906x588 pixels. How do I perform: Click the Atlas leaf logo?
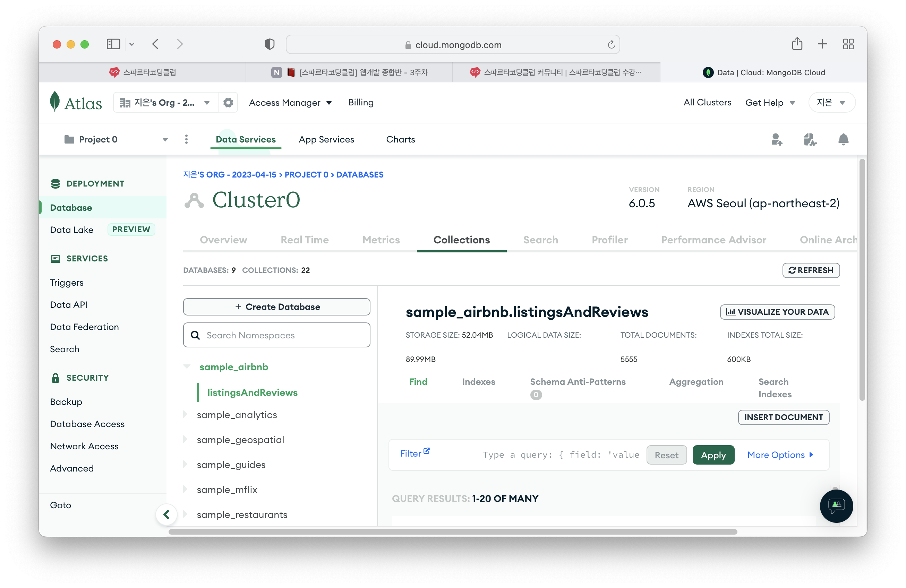[55, 102]
